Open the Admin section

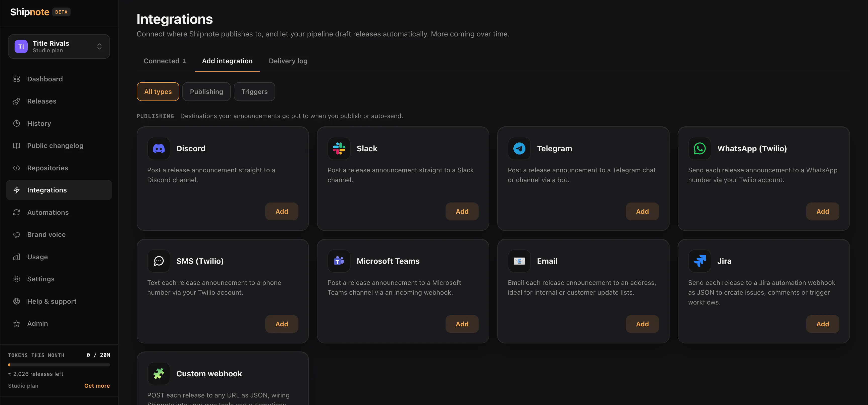[x=59, y=323]
